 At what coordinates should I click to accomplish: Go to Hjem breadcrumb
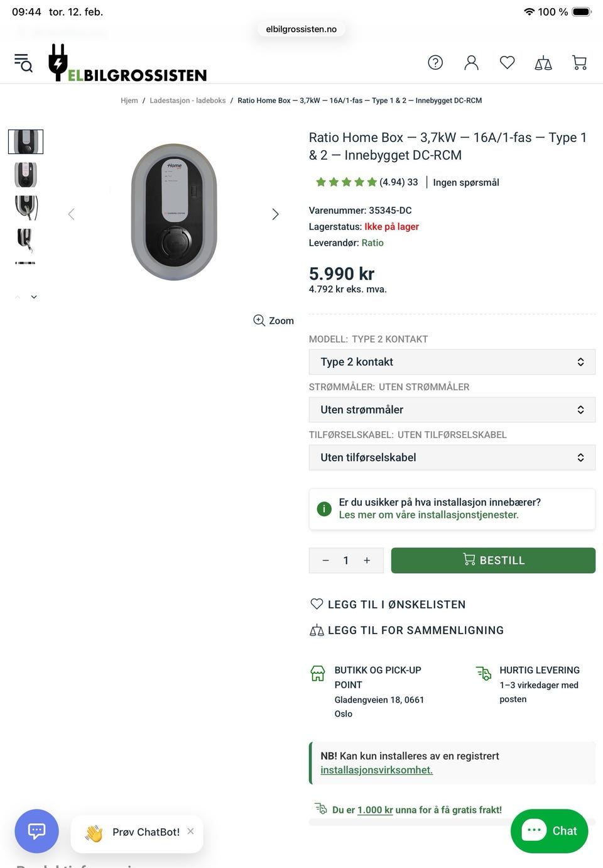[x=129, y=101]
